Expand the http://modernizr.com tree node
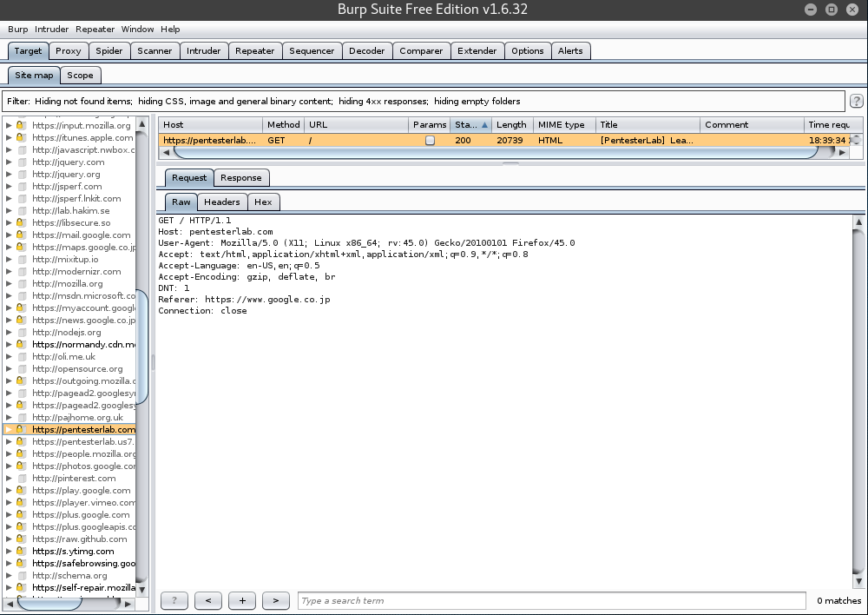Screen dimensions: 868x615 (9, 272)
